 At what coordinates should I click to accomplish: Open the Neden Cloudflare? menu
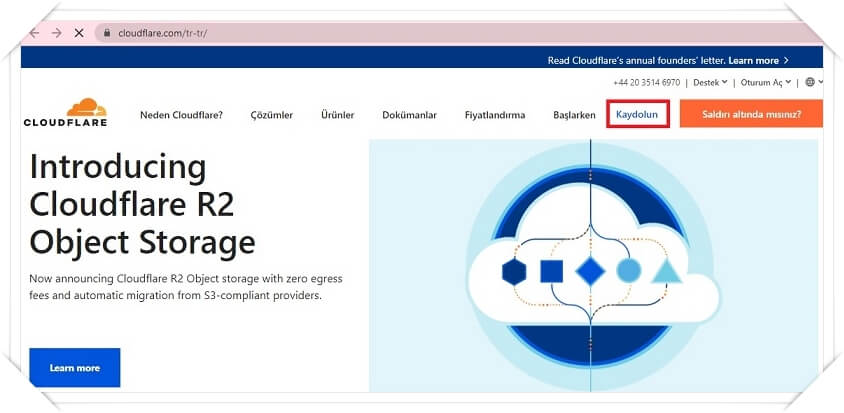[x=181, y=115]
